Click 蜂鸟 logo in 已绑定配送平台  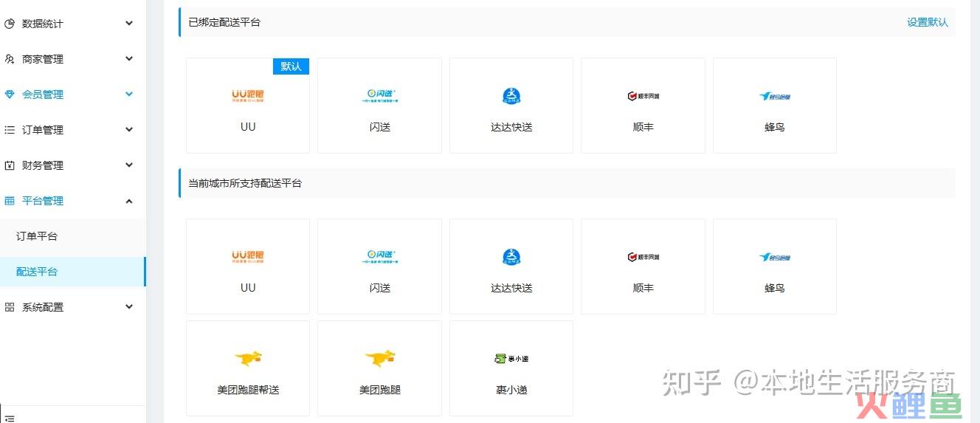tap(775, 96)
